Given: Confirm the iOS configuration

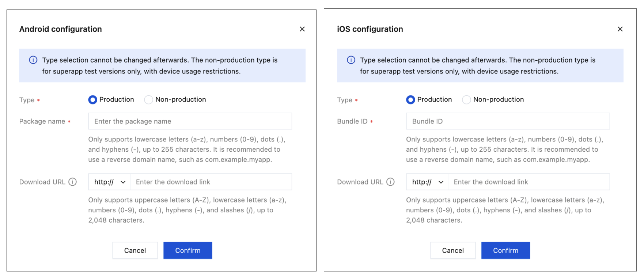Looking at the screenshot, I should click(x=505, y=250).
